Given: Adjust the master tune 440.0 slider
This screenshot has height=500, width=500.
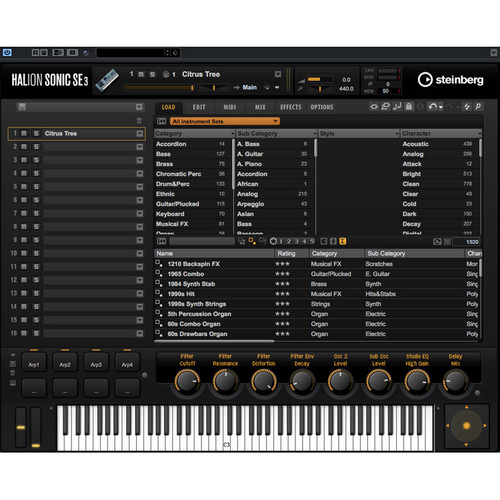Looking at the screenshot, I should (x=319, y=89).
